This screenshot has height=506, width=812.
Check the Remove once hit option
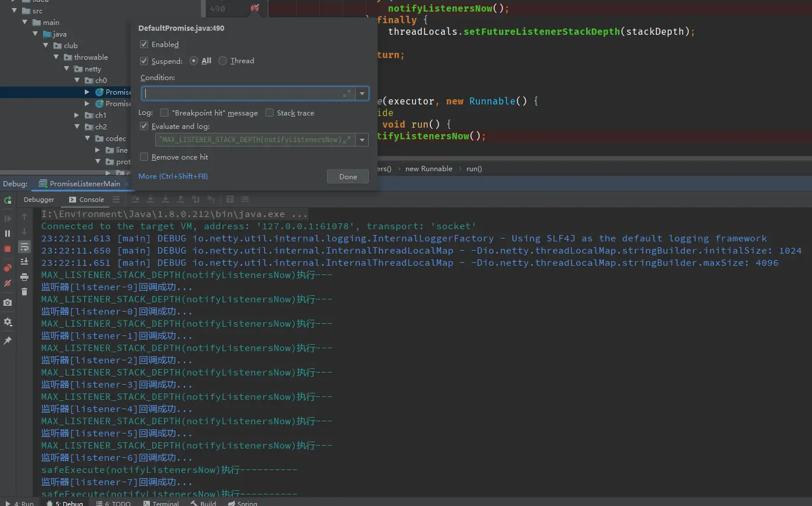(x=144, y=157)
